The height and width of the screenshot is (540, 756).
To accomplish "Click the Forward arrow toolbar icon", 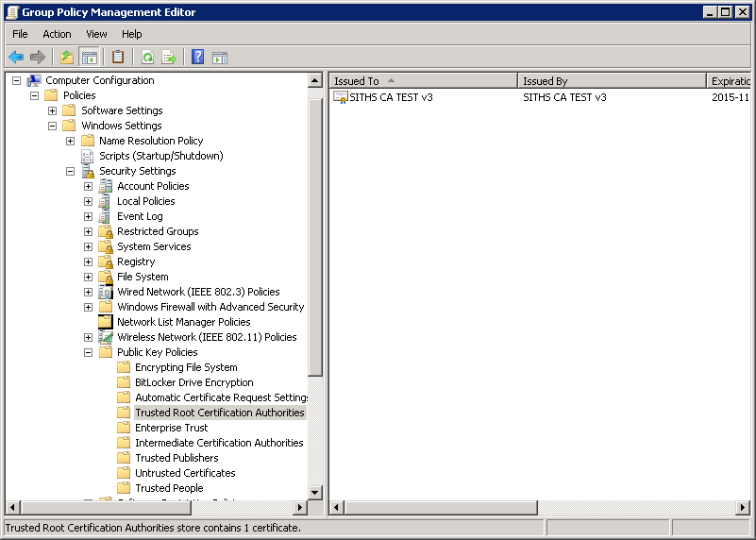I will click(x=37, y=58).
